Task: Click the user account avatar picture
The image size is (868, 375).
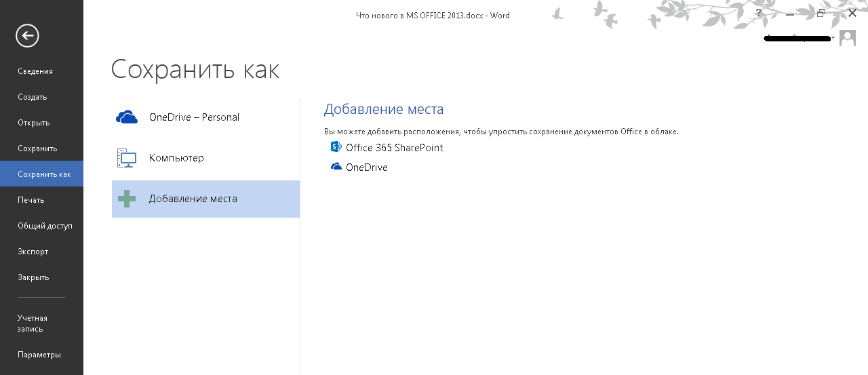Action: coord(848,38)
